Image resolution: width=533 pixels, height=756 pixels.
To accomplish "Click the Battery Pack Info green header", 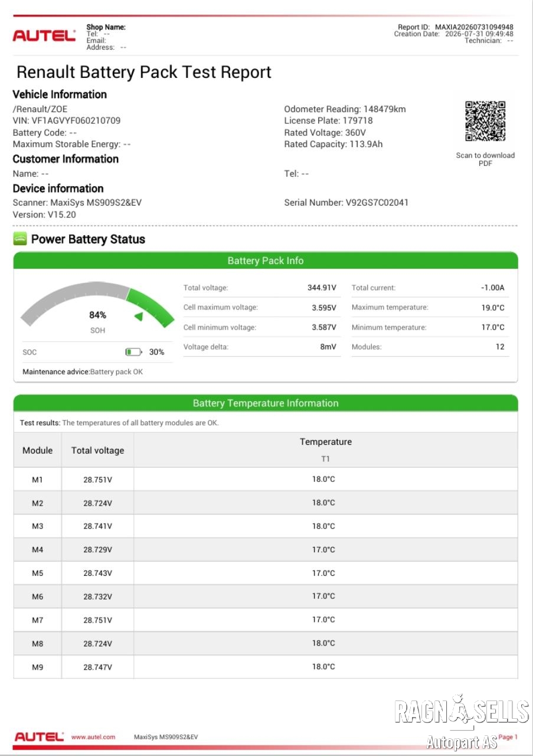I will 266,260.
